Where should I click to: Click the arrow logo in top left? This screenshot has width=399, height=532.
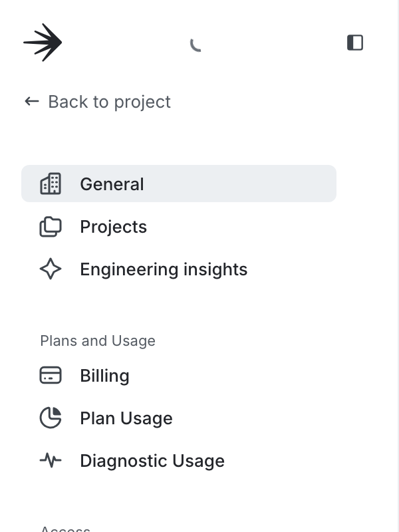pos(43,42)
